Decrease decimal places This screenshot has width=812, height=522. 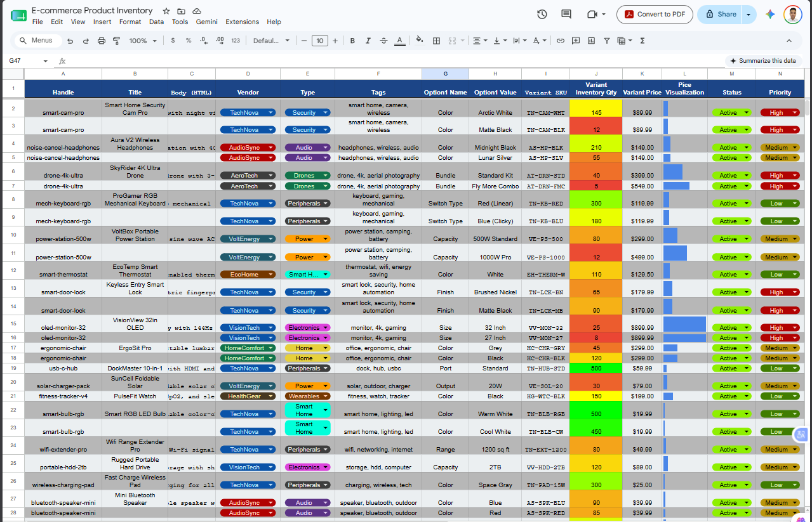click(204, 41)
